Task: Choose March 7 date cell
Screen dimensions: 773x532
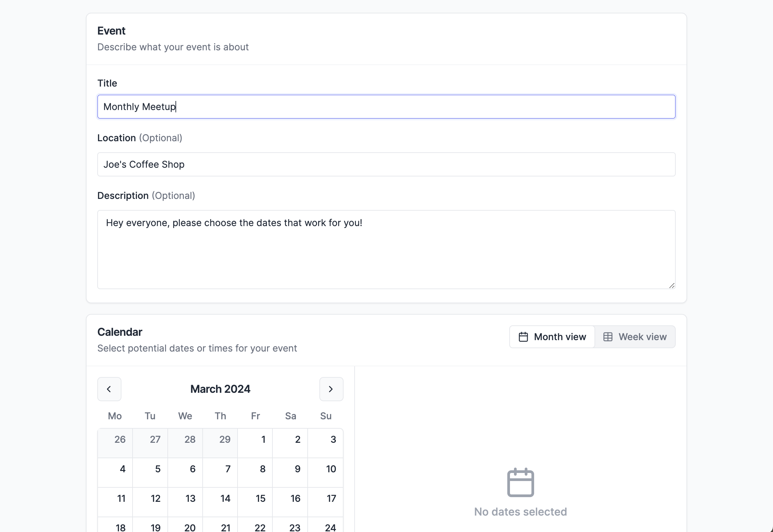Action: tap(220, 473)
